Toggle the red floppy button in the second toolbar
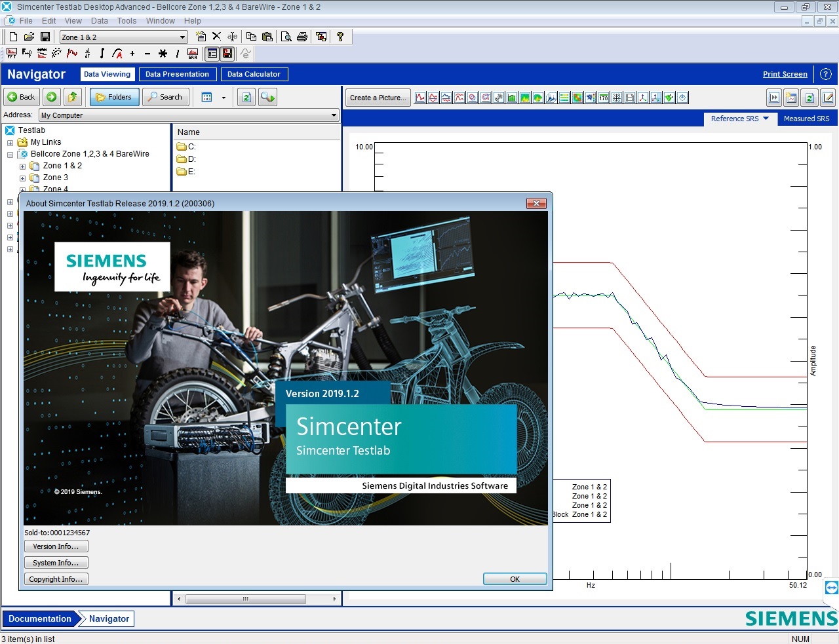 click(227, 54)
